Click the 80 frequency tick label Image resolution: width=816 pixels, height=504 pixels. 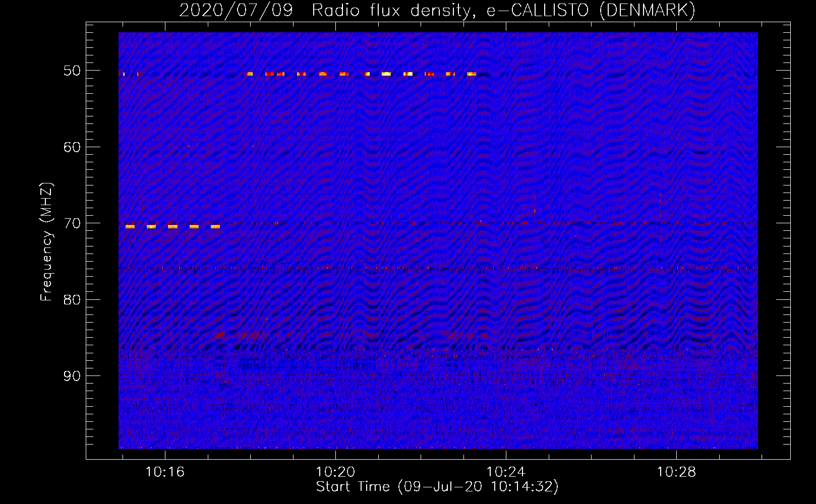(72, 300)
